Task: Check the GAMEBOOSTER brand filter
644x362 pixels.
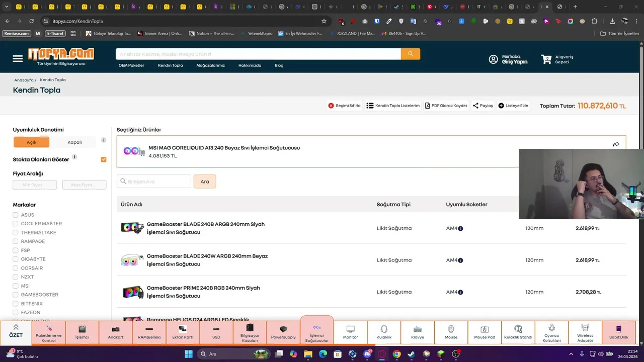Action: (x=16, y=295)
